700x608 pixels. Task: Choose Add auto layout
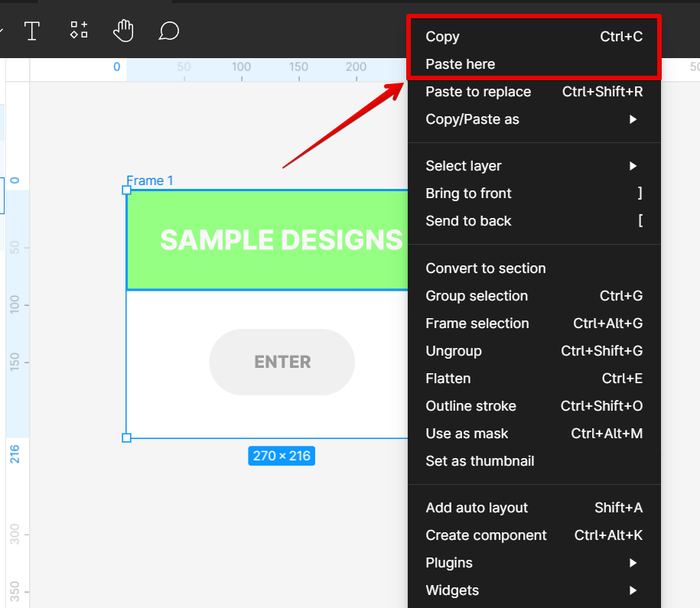(x=477, y=508)
